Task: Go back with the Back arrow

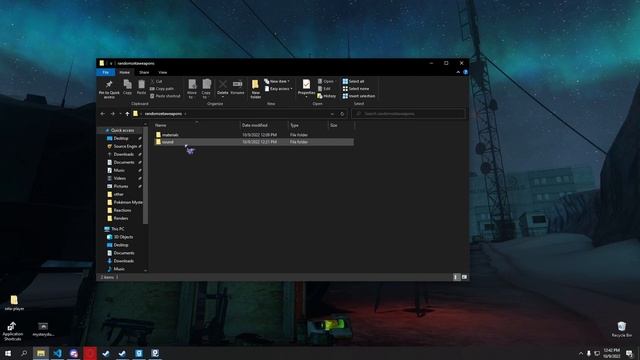Action: pos(103,114)
